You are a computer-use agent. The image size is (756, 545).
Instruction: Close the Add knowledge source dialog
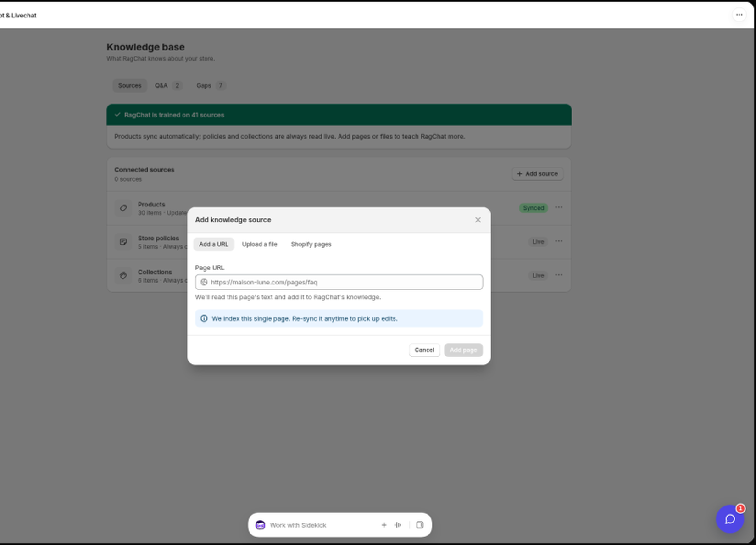pos(478,220)
